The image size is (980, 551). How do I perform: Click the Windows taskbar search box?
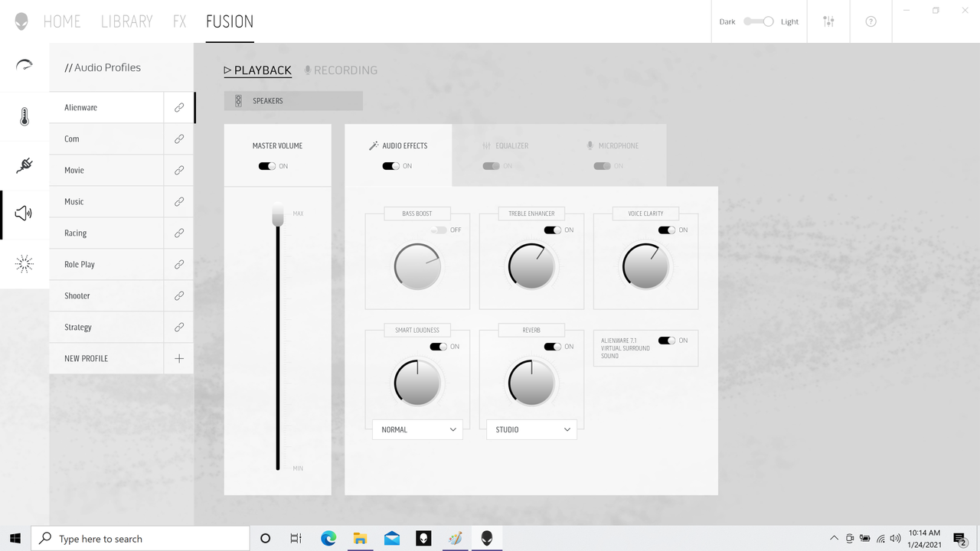click(140, 539)
